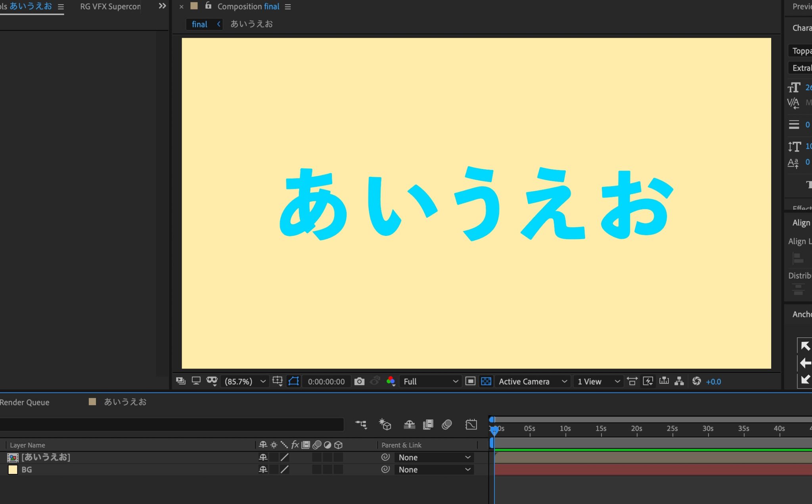Toggle the Transparency Grid in the viewer
The height and width of the screenshot is (504, 812).
point(486,381)
